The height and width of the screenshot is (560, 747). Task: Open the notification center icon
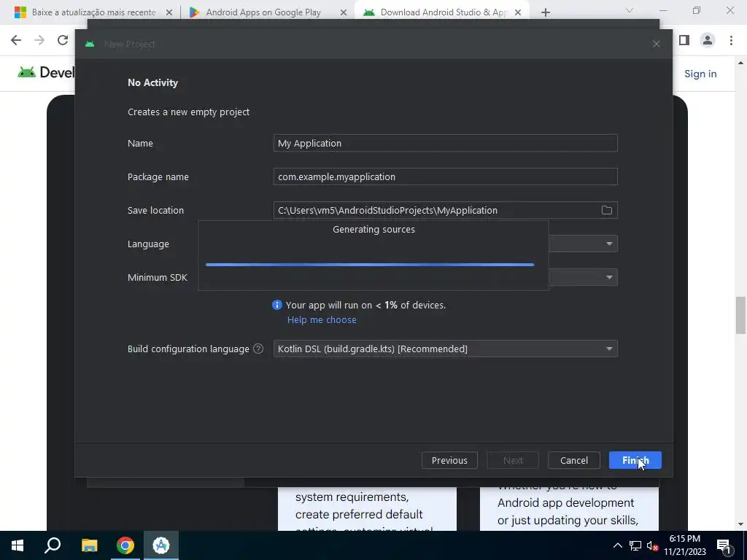(x=724, y=545)
